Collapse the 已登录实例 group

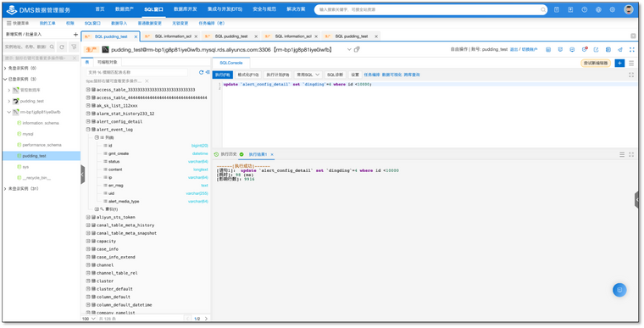[x=5, y=79]
